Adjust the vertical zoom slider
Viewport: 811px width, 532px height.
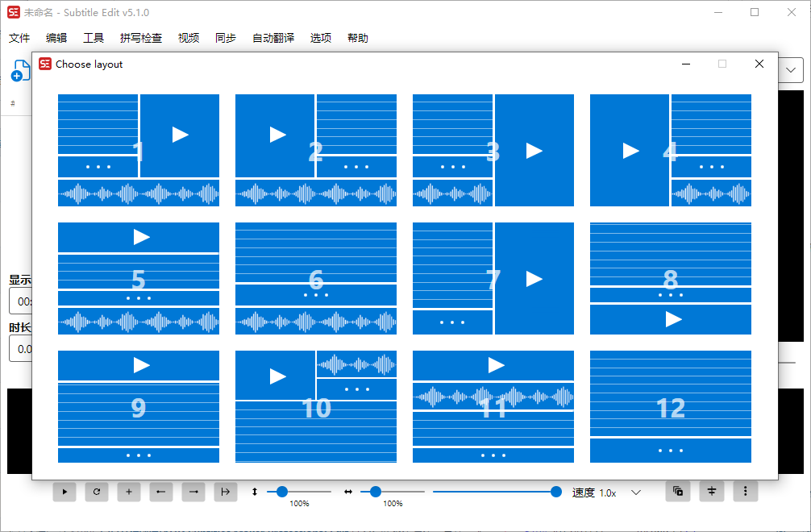pyautogui.click(x=299, y=492)
